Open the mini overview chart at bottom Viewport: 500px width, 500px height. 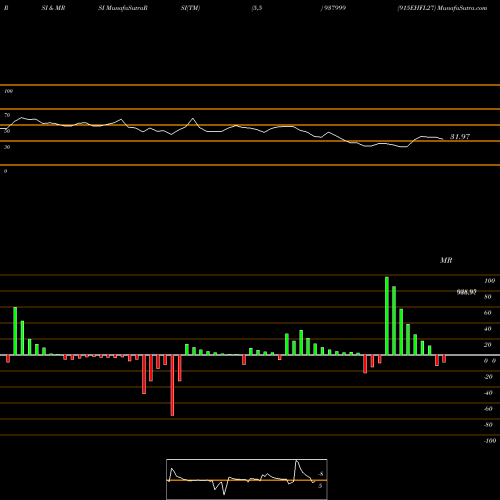[x=247, y=479]
